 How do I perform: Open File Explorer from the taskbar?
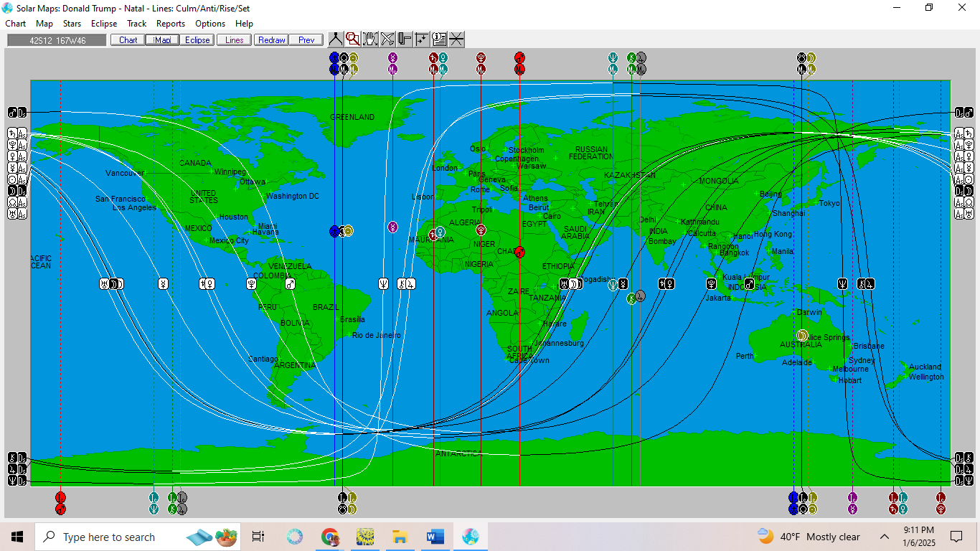[x=400, y=537]
